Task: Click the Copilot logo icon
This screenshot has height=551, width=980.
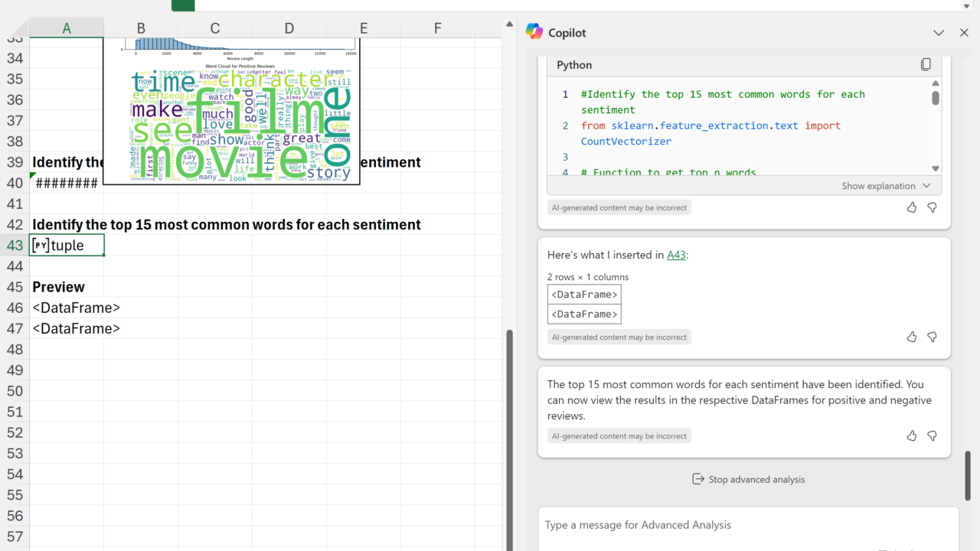Action: coord(534,32)
